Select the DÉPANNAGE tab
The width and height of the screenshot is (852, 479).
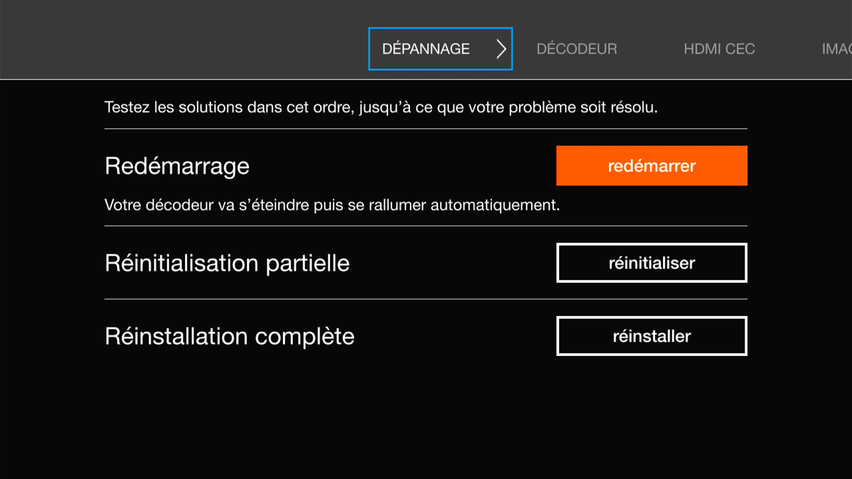click(x=427, y=49)
